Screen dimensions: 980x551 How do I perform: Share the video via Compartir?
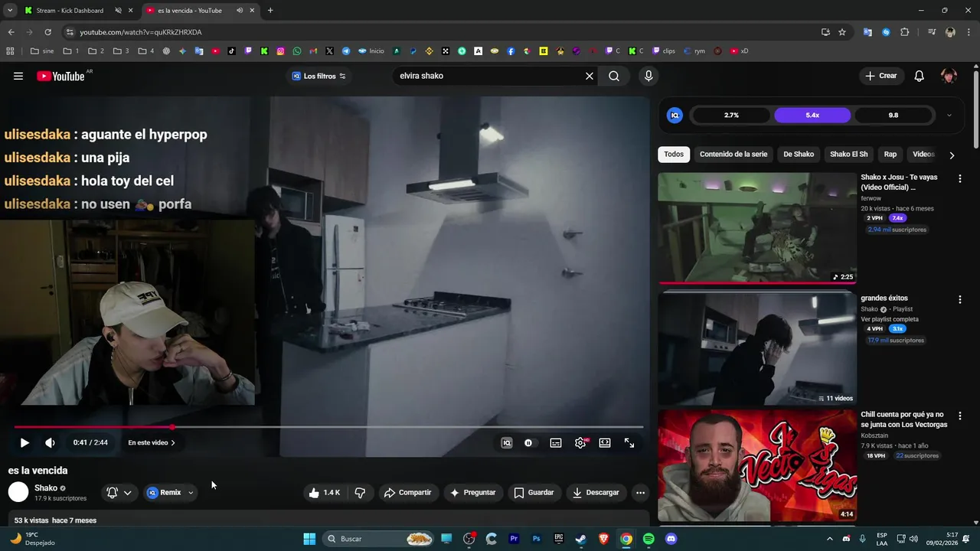[407, 493]
